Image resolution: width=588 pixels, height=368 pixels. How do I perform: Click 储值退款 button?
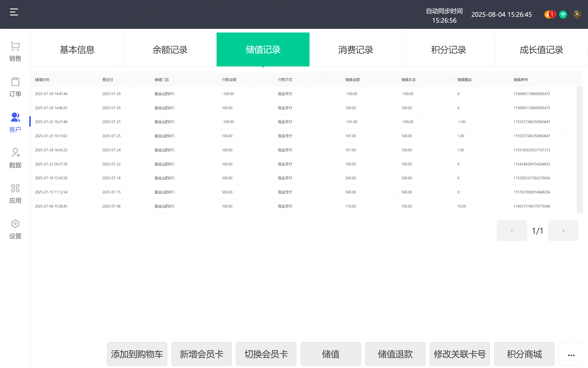(395, 354)
